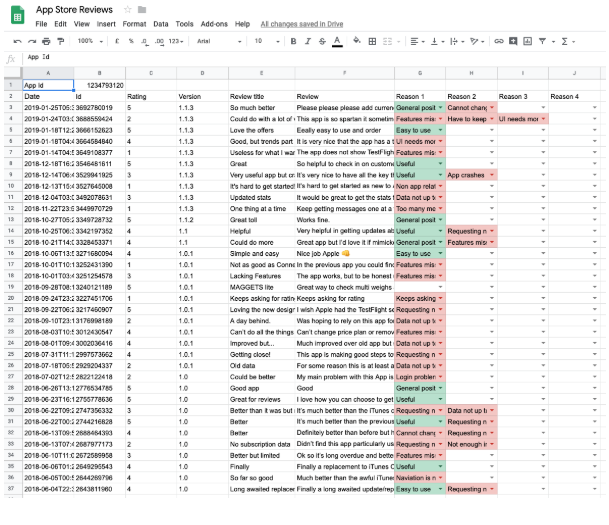Open the functions menu
Image resolution: width=609 pixels, height=525 pixels.
[568, 41]
